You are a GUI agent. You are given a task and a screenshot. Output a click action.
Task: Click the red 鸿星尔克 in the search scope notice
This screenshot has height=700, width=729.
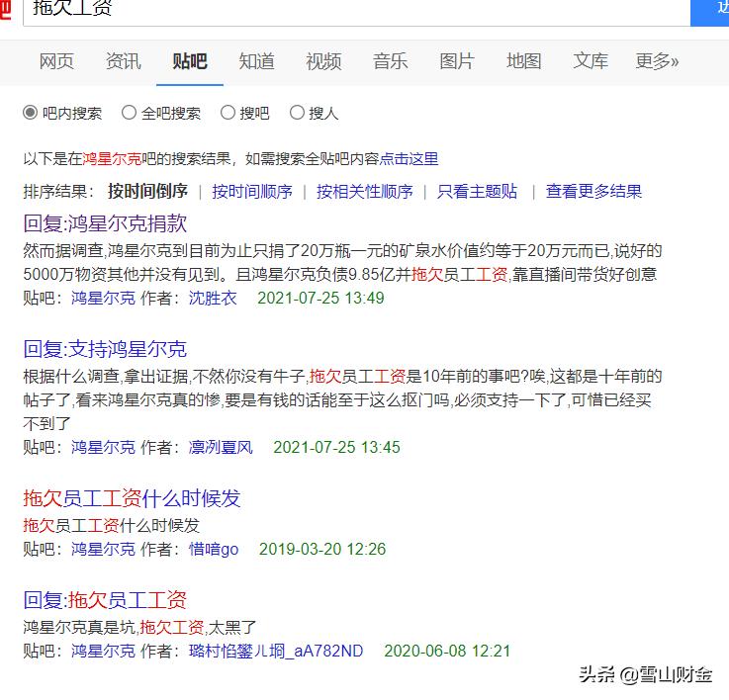coord(112,159)
